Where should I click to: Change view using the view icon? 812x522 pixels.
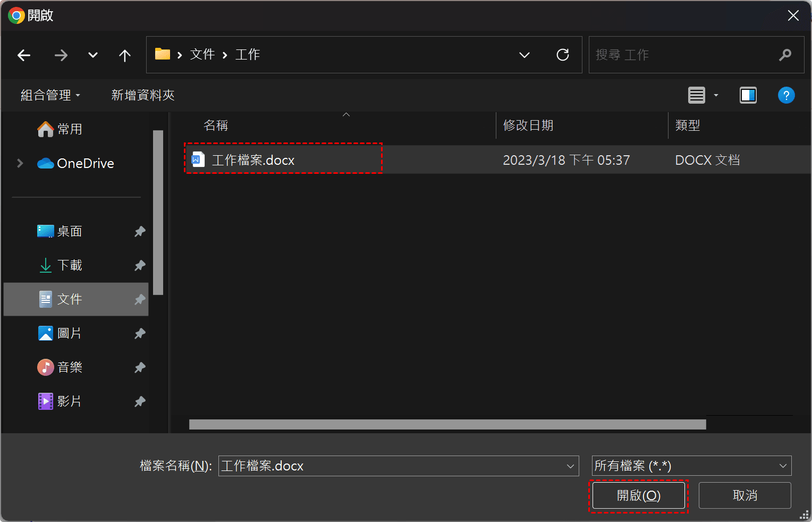(697, 95)
